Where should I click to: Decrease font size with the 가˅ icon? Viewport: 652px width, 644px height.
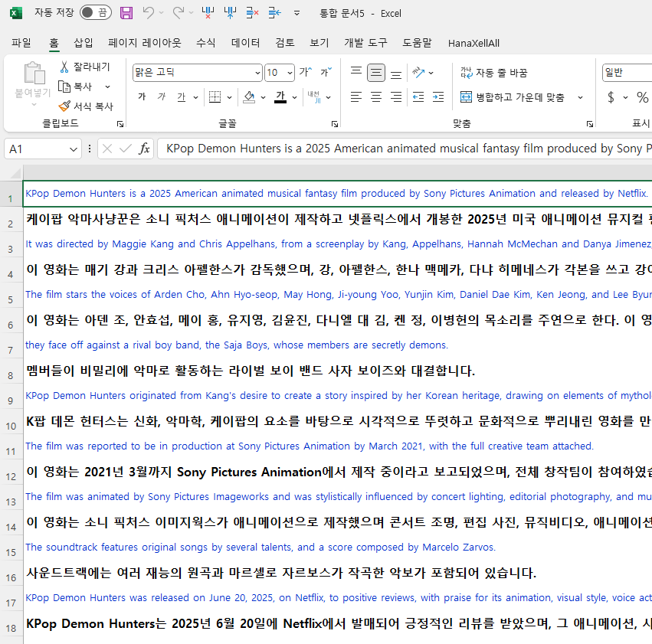(326, 73)
